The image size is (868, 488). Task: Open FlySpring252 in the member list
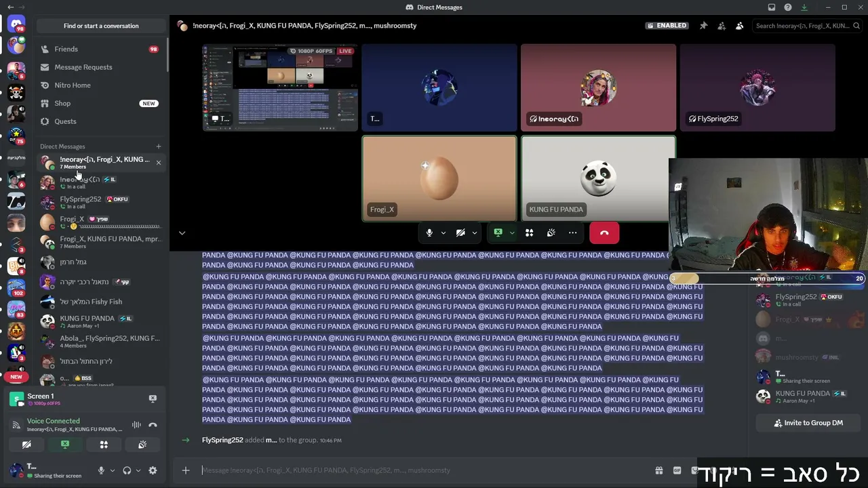click(x=808, y=300)
